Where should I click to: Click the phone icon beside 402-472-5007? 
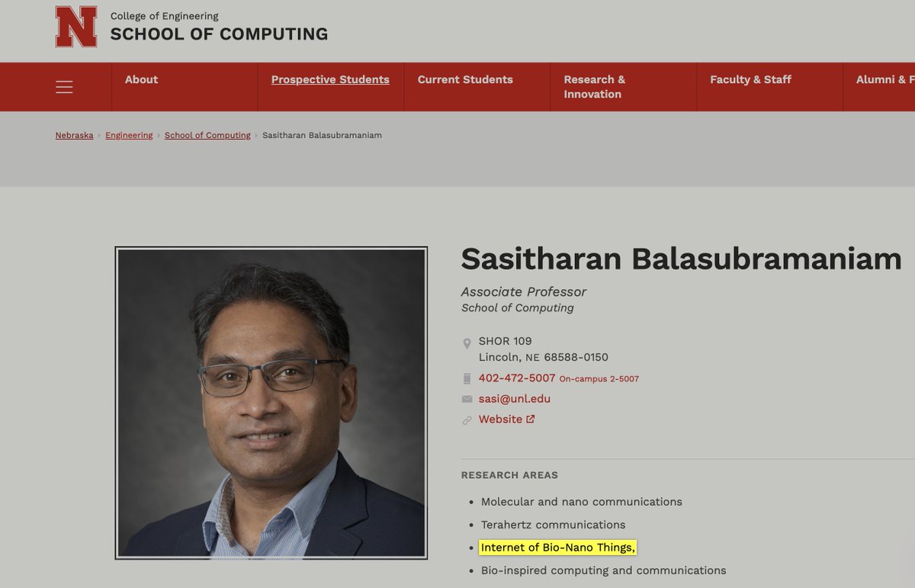click(467, 378)
